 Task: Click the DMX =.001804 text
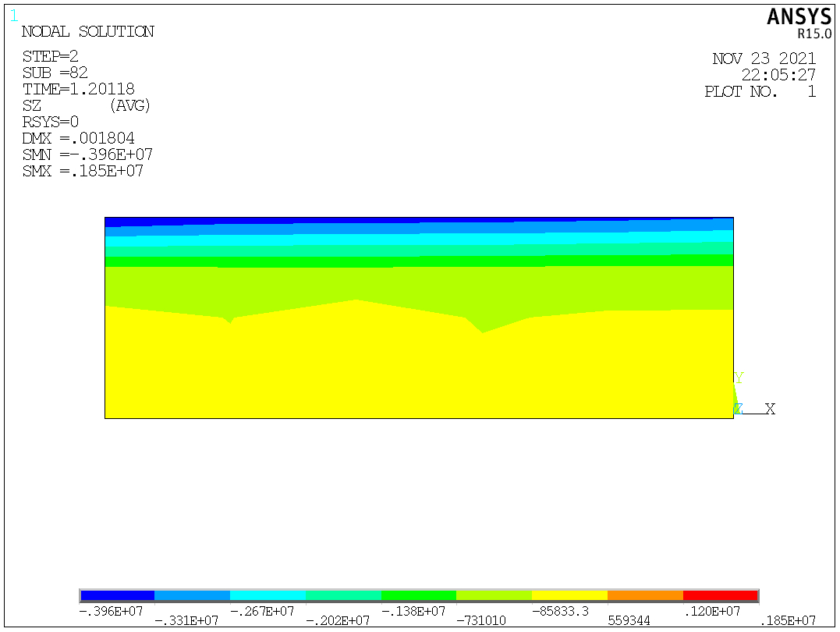pos(78,138)
